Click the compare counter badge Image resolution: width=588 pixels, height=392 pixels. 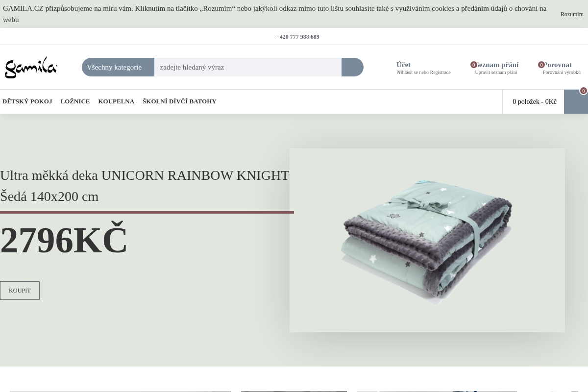coord(541,65)
